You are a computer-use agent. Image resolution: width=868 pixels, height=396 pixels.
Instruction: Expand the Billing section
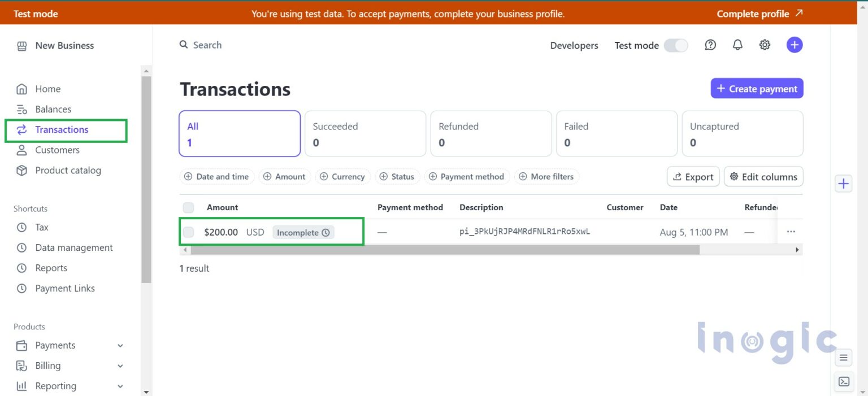pyautogui.click(x=119, y=365)
